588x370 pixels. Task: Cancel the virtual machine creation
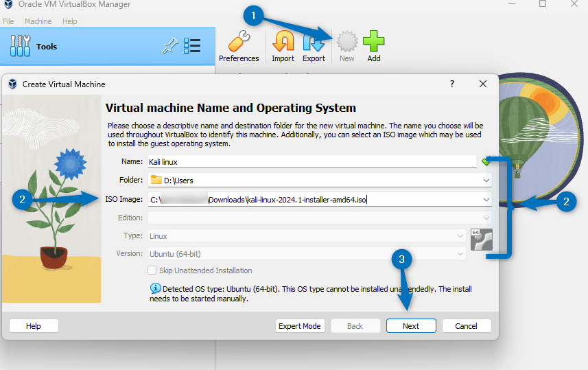point(467,325)
